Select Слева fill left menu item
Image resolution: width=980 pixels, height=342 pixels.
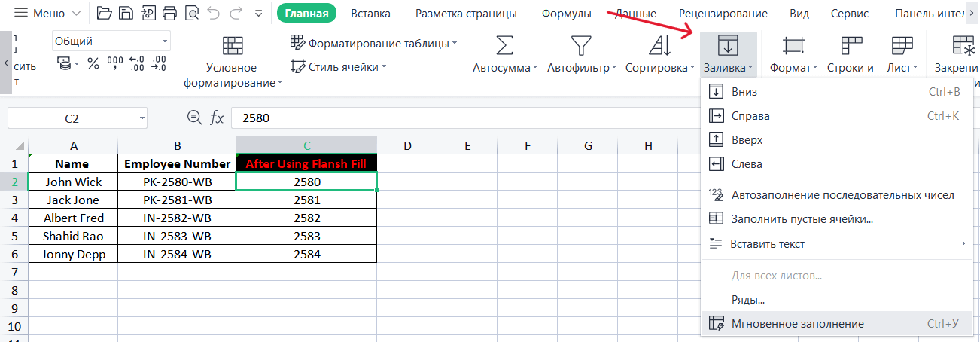point(836,164)
